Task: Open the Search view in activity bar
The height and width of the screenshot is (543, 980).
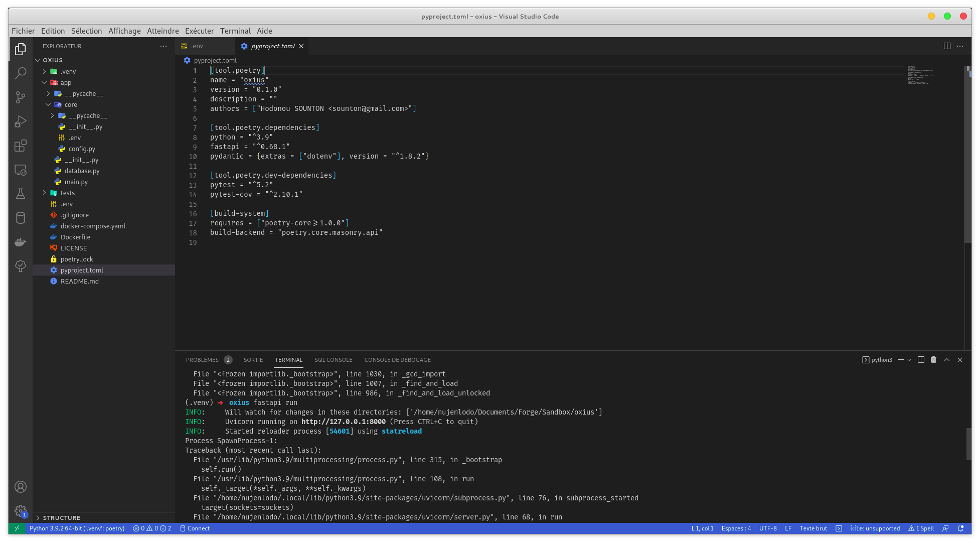Action: coord(21,73)
